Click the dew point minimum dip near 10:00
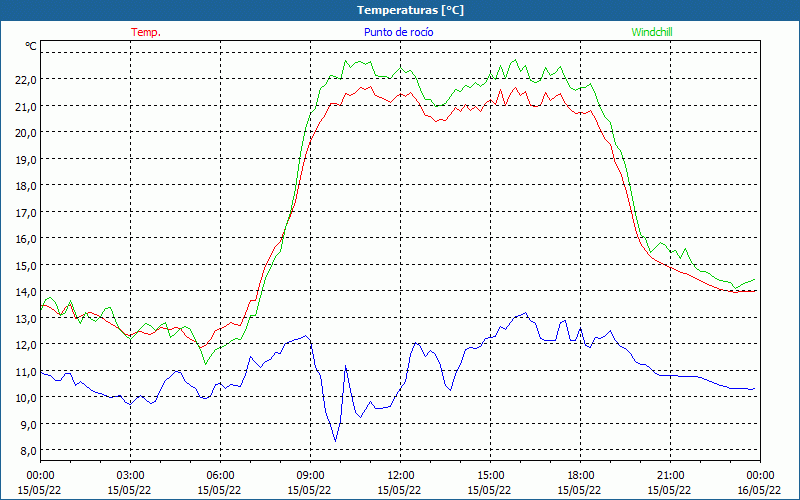The height and width of the screenshot is (500, 800). pyautogui.click(x=335, y=440)
